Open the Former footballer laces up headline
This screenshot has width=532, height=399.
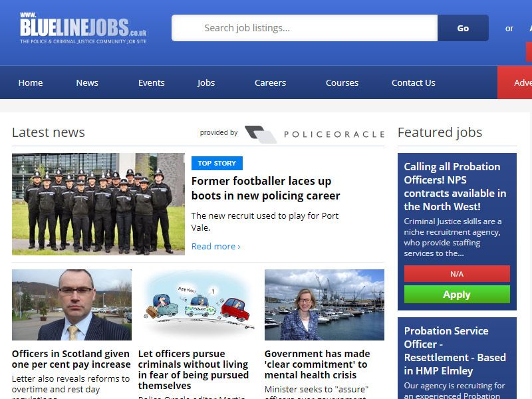(265, 188)
